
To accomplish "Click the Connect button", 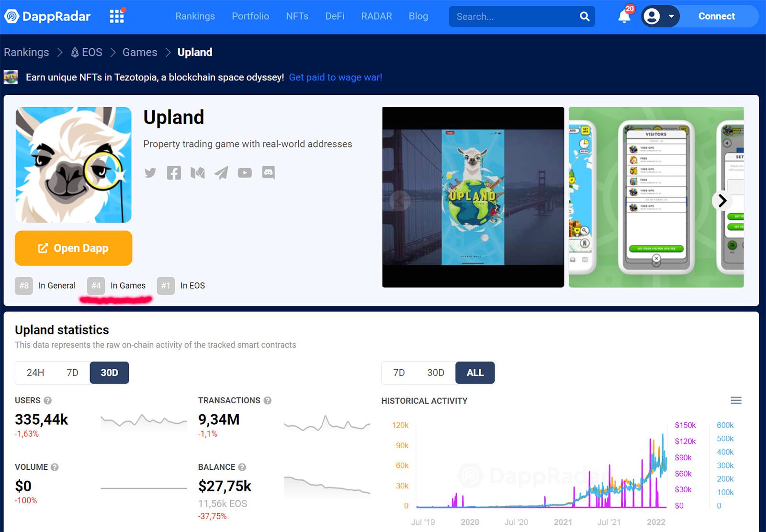I will (716, 16).
